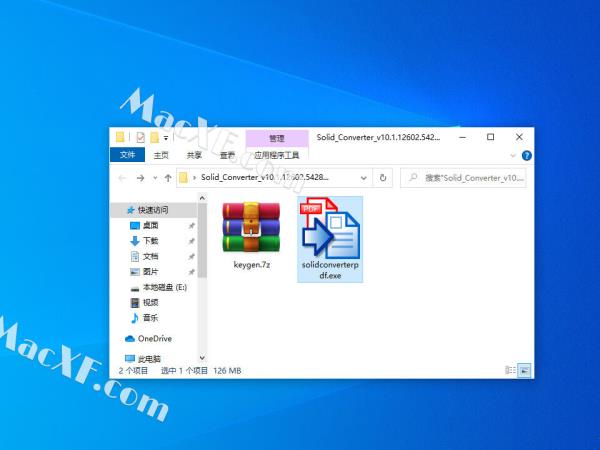Unpin 图片 via its pin icon
Image resolution: width=600 pixels, height=450 pixels.
[191, 272]
